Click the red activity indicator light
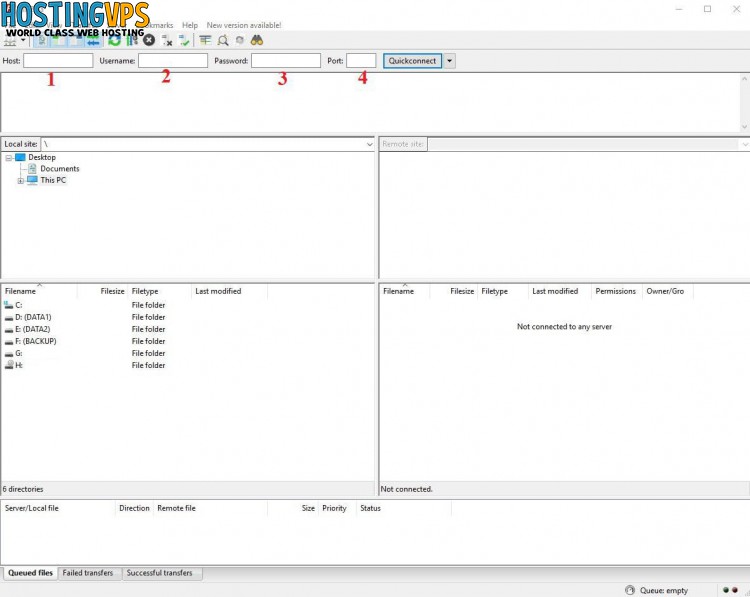Viewport: 750px width, 597px height. (735, 590)
